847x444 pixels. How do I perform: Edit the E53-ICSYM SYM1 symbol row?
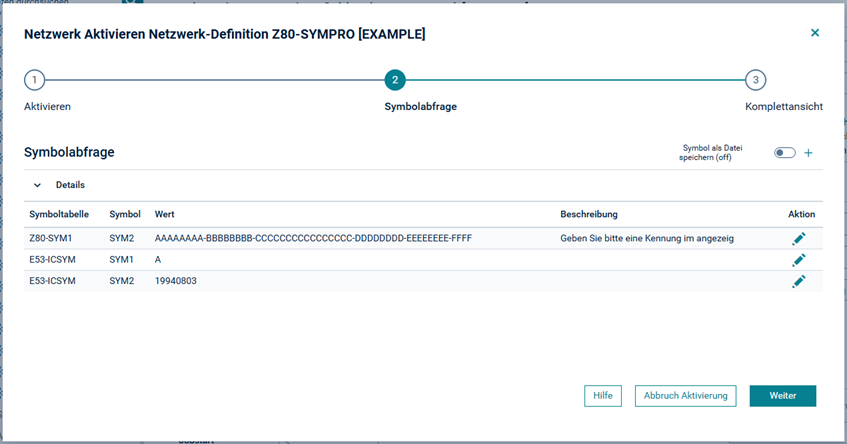[799, 260]
